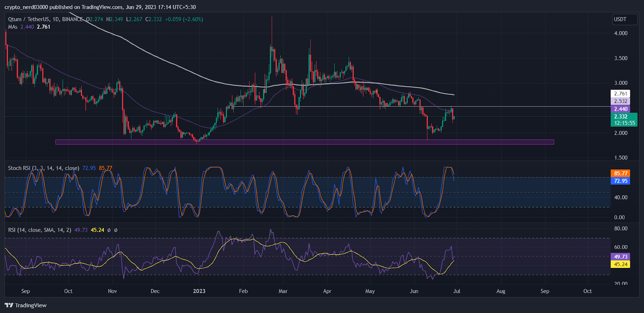Click the 3.000 price axis label
The height and width of the screenshot is (313, 644).
(621, 83)
